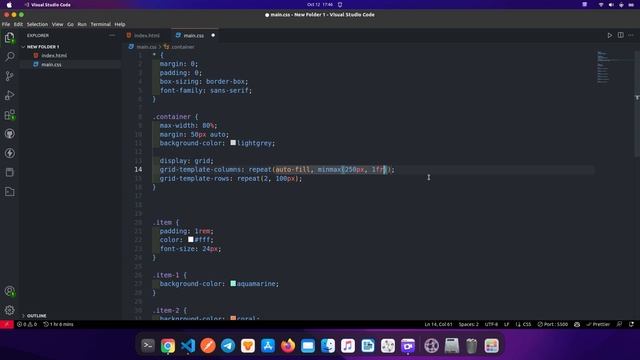Open the Run menu
This screenshot has height=360, width=640.
[82, 24]
